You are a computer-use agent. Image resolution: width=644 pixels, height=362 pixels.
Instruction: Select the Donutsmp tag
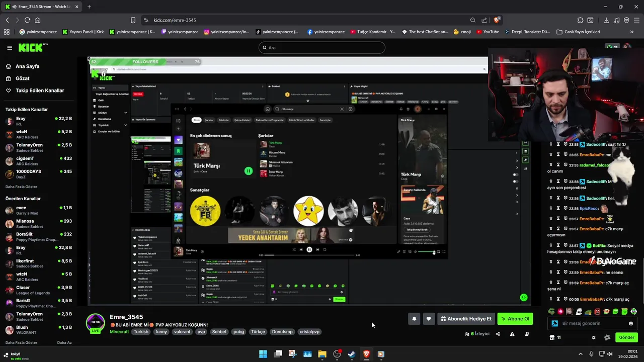click(282, 332)
